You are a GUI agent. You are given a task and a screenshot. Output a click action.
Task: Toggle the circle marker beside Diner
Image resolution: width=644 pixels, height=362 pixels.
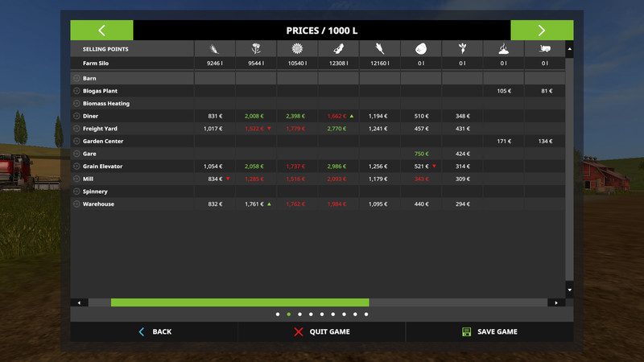point(76,117)
